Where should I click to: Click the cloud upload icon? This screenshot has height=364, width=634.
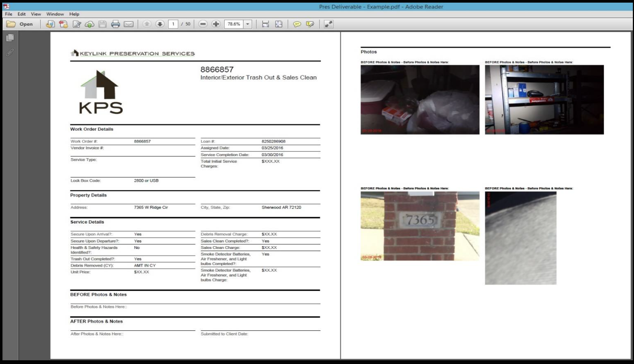(x=89, y=24)
